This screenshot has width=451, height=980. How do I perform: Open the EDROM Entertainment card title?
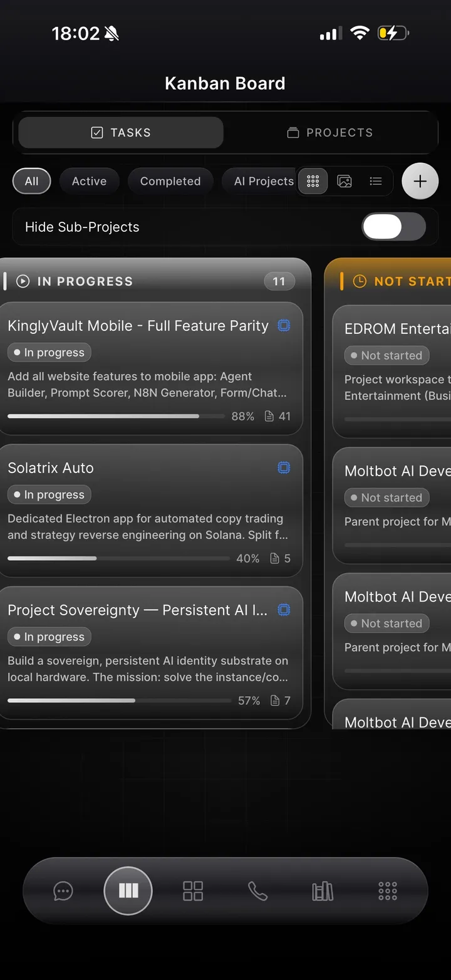click(x=397, y=329)
